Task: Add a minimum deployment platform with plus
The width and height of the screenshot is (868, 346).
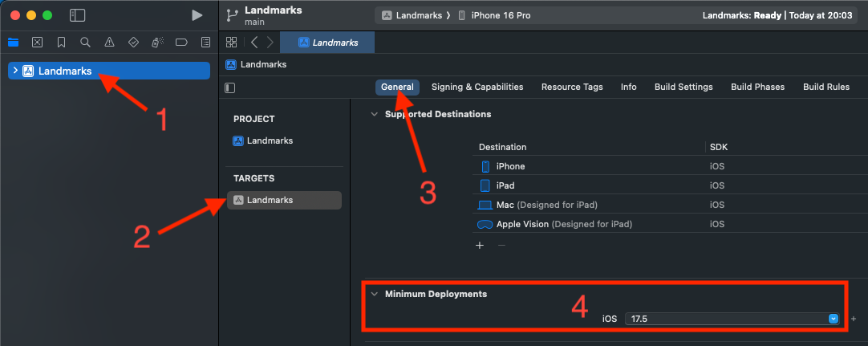Action: click(x=853, y=319)
